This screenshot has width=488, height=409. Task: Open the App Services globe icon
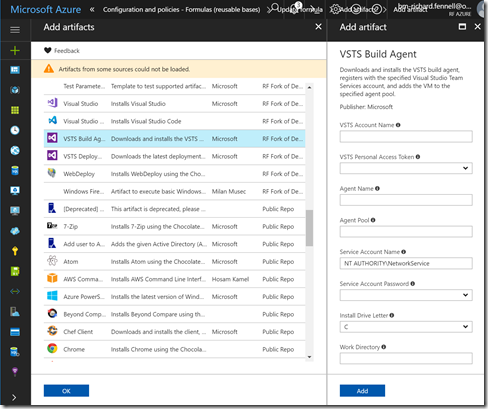pyautogui.click(x=15, y=151)
